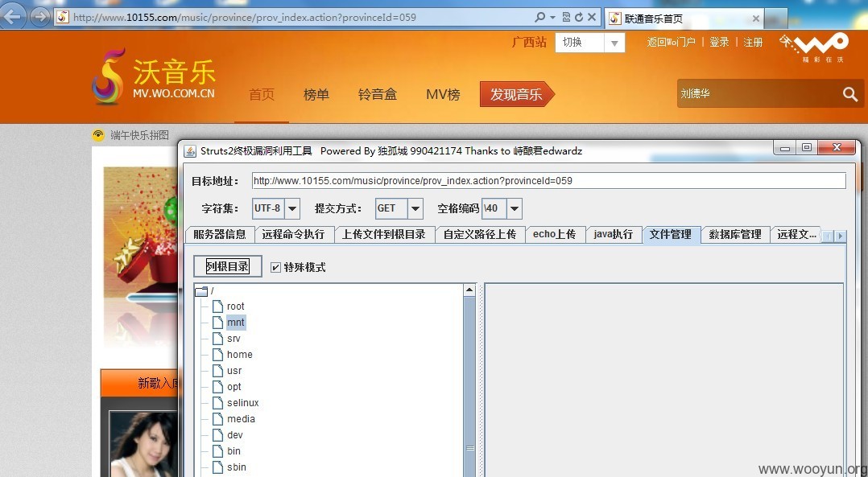Switch to the 服务器信息 tab

point(220,234)
